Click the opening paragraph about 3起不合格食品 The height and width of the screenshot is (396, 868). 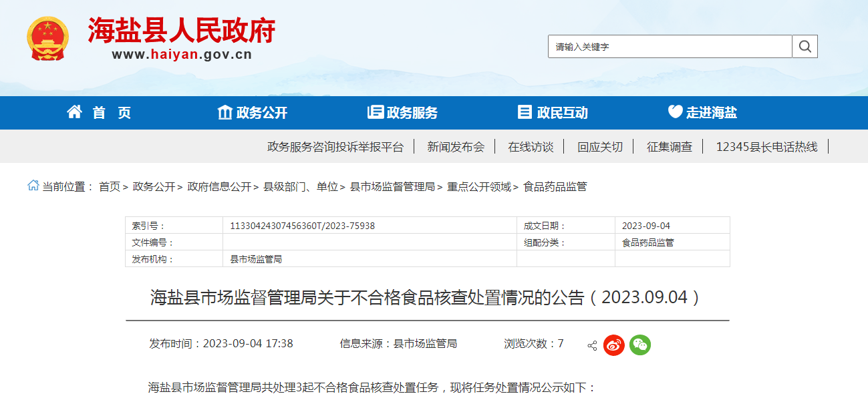[372, 387]
